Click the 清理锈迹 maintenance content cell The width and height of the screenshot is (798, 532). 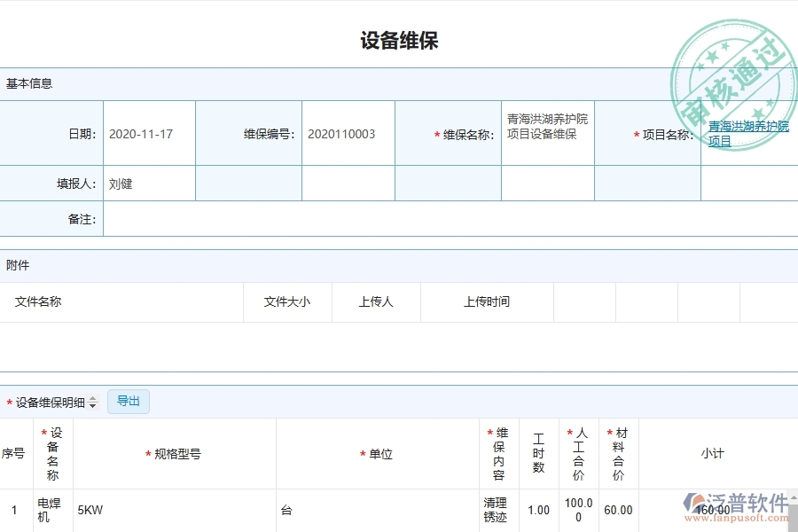(x=492, y=510)
